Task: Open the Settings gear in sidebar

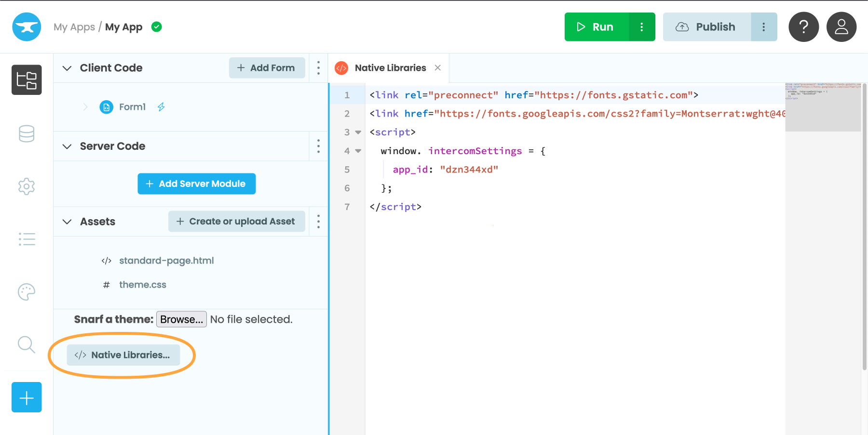Action: 27,186
